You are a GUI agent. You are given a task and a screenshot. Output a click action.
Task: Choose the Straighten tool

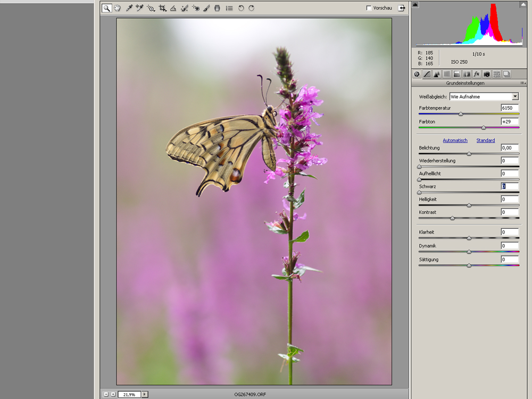pyautogui.click(x=173, y=8)
